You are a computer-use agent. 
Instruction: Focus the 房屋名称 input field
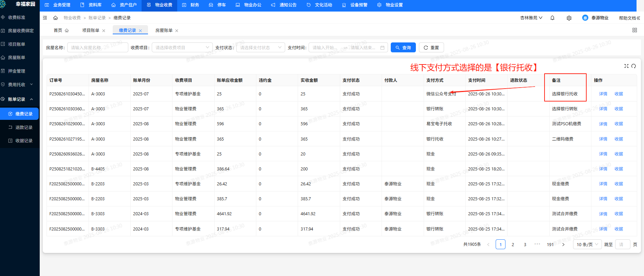pos(97,48)
